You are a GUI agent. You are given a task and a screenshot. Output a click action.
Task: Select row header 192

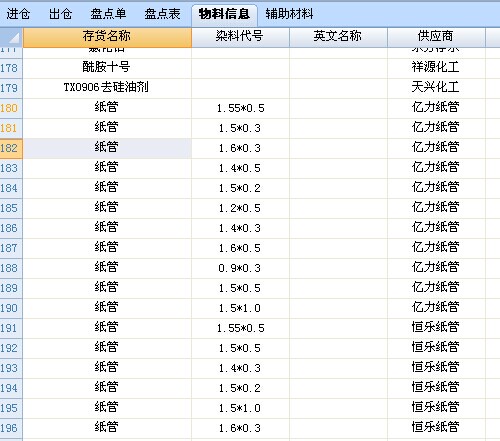[x=11, y=348]
